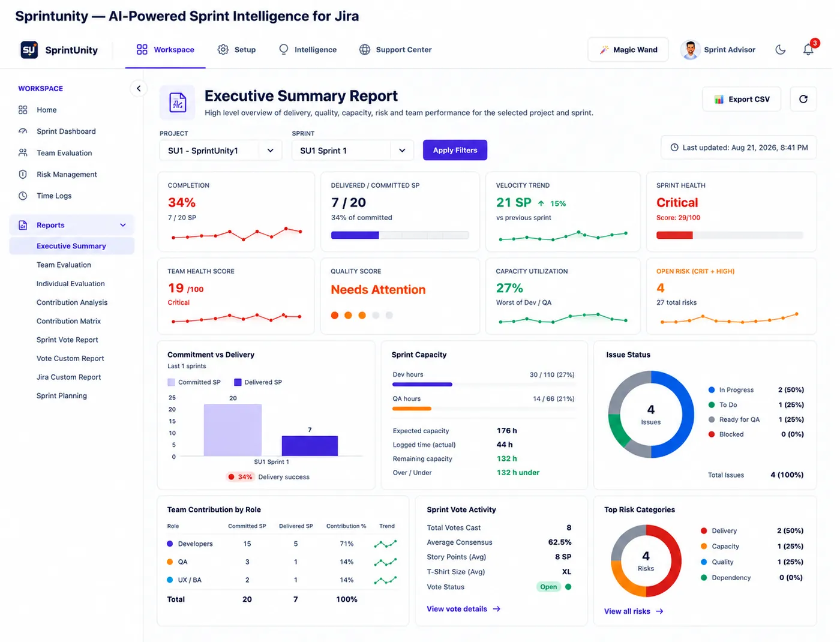Click the Time Logs clock icon
The width and height of the screenshot is (840, 642).
[x=23, y=196]
